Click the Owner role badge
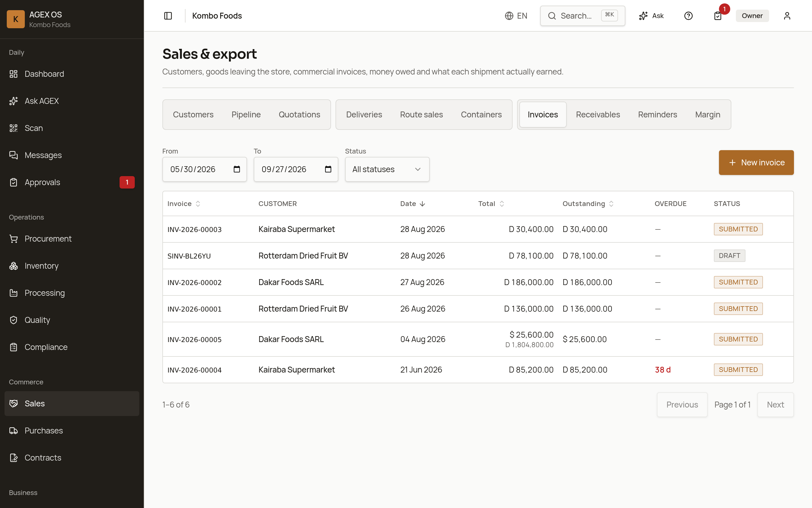Viewport: 812px width, 508px height. tap(752, 16)
